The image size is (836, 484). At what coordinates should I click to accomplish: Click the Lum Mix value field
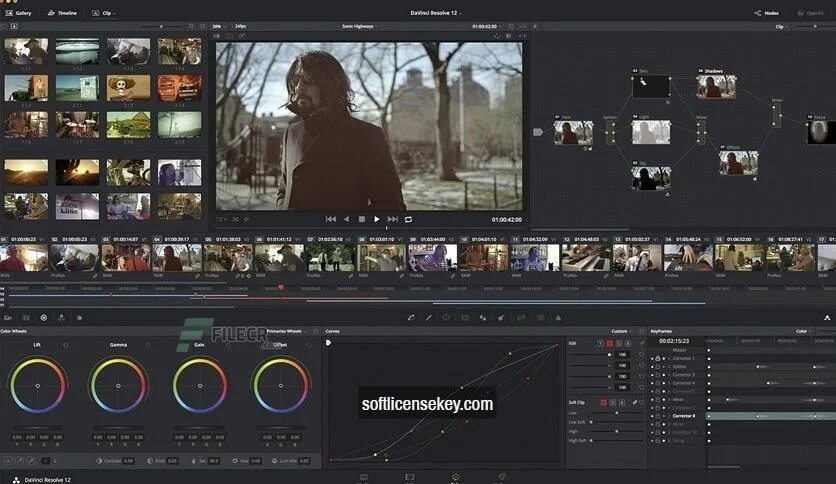click(x=304, y=461)
